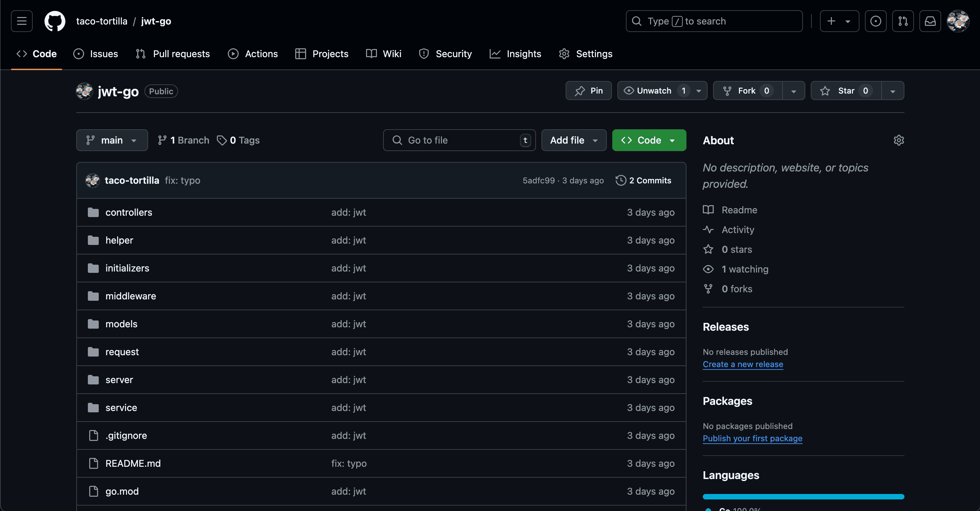Fork the jwt-go repository
980x511 pixels.
(747, 90)
